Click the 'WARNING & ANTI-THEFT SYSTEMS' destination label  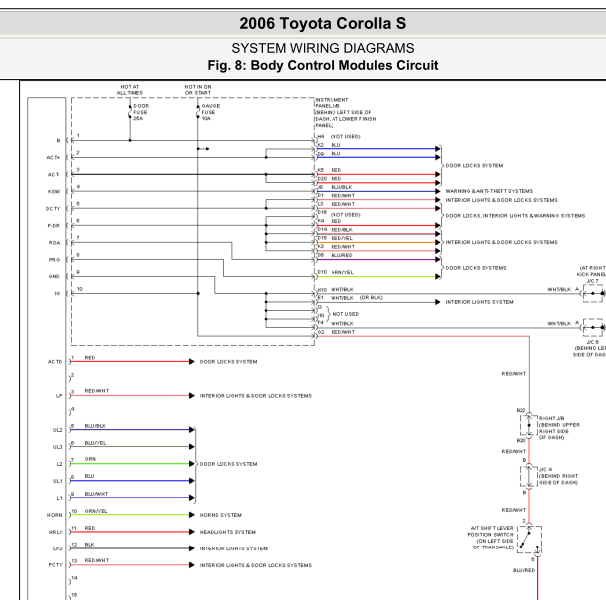(x=489, y=191)
